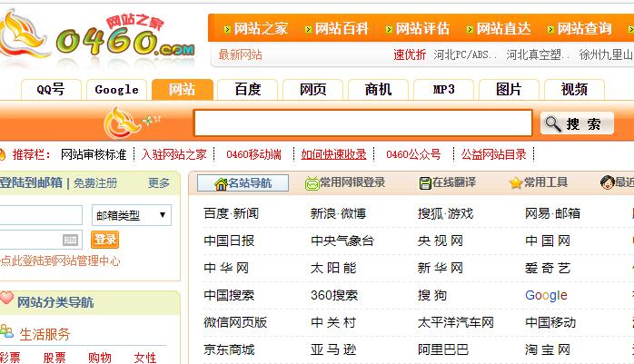Click the heart icon beside 网站分类导航
Screen dimensions: 634x364
click(6, 299)
